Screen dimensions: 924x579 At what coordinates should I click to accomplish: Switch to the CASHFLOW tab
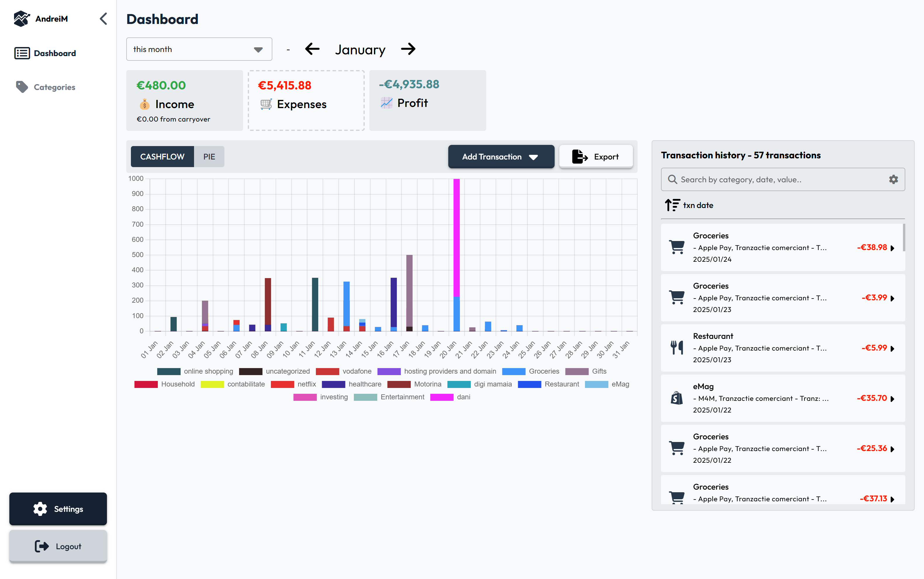point(162,157)
